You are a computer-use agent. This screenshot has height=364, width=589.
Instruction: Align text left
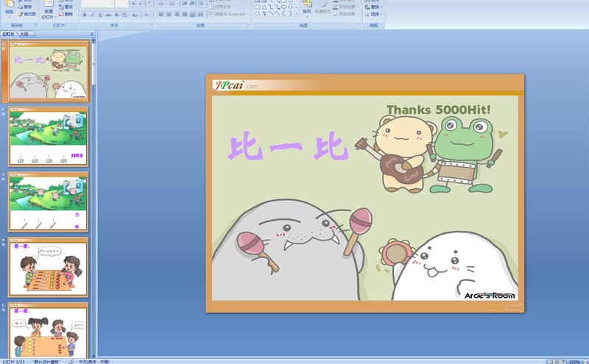click(x=161, y=15)
